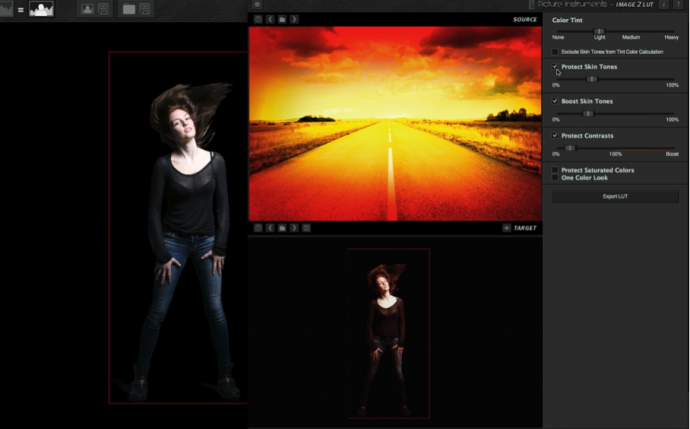Screen dimensions: 690x429
Task: Disable the Boost Skin Tones checkbox
Action: 555,101
